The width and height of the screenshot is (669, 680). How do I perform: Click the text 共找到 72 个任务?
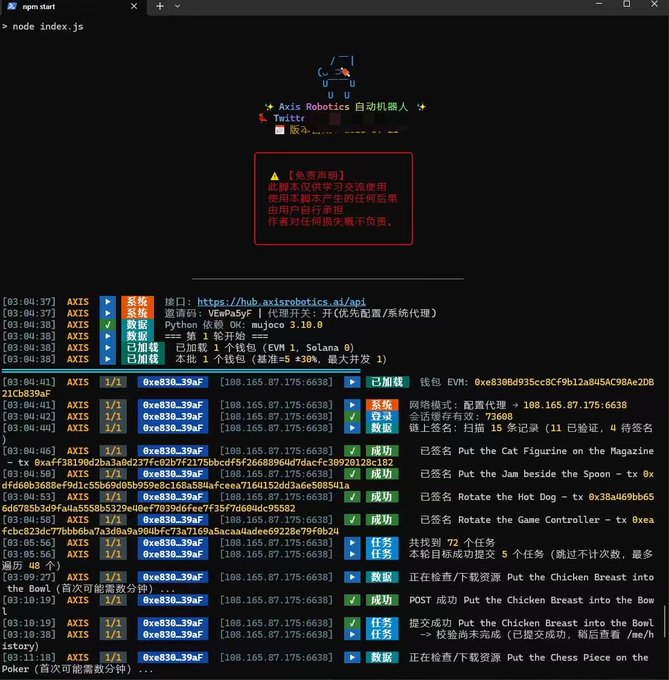pos(452,543)
